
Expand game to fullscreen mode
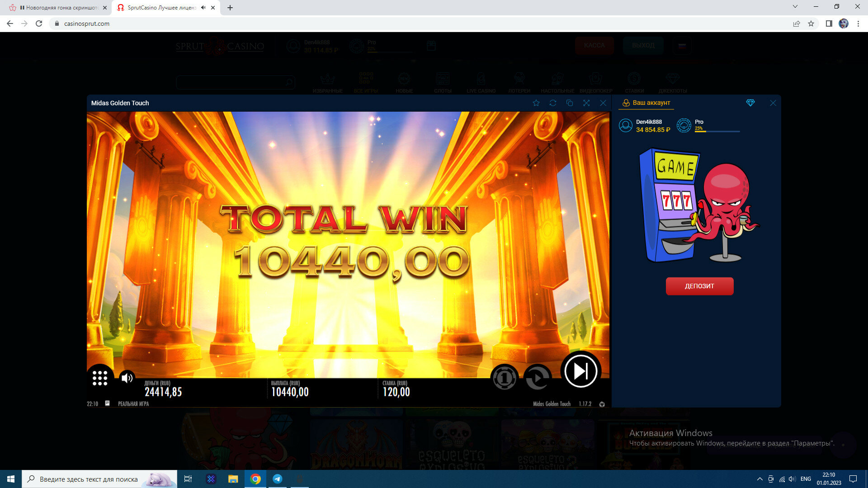click(x=586, y=103)
